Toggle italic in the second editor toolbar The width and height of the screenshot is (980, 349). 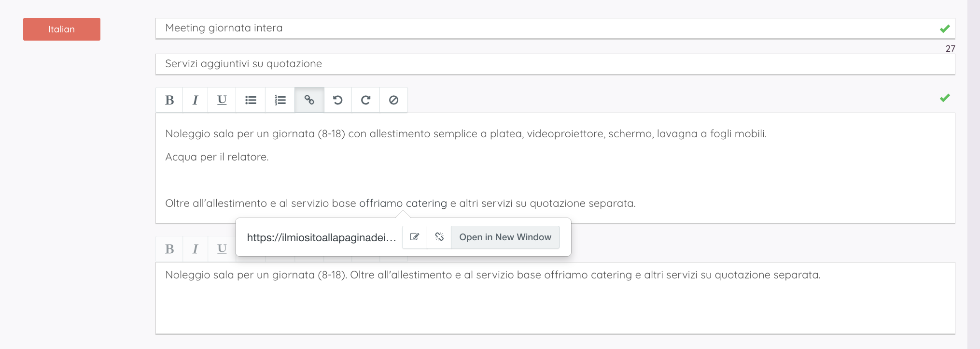tap(195, 249)
